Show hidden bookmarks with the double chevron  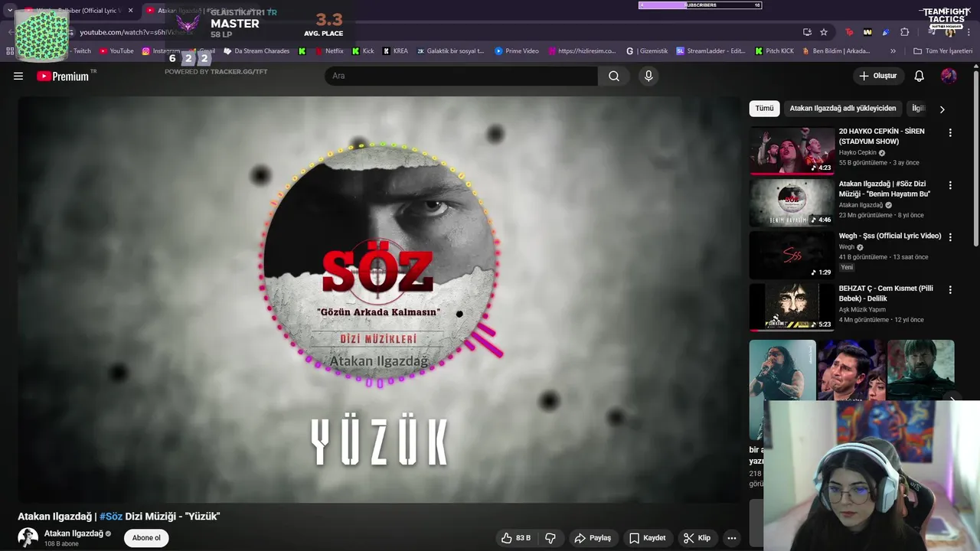pos(893,51)
